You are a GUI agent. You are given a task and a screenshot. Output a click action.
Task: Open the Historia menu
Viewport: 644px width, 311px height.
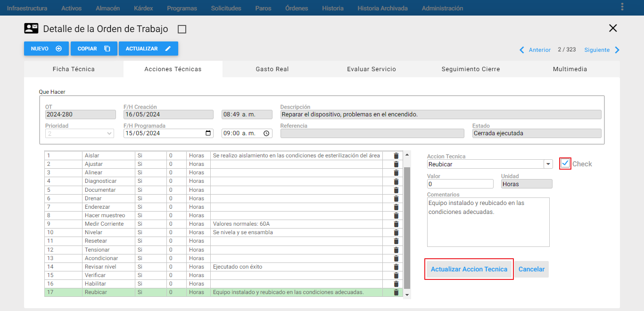pos(333,8)
